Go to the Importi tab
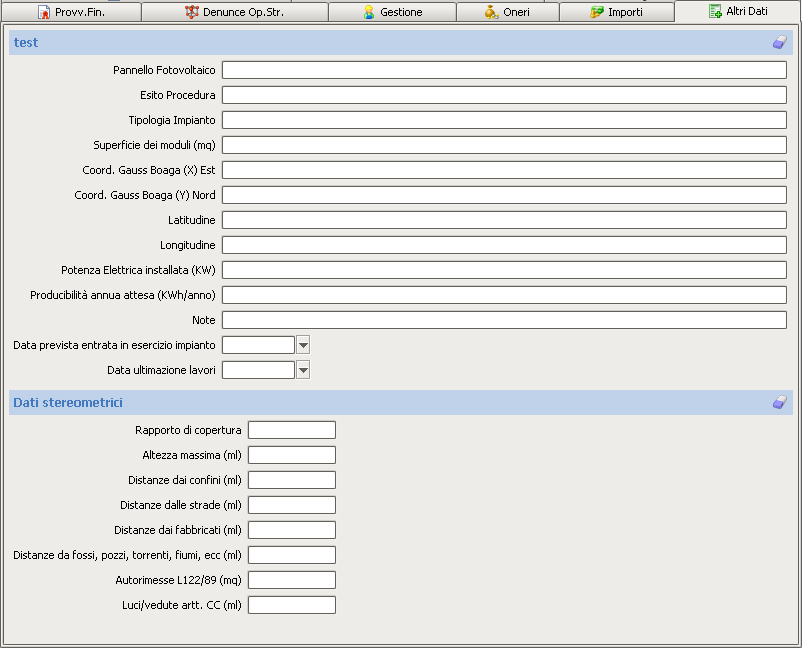Screen dimensions: 802x648 point(616,12)
